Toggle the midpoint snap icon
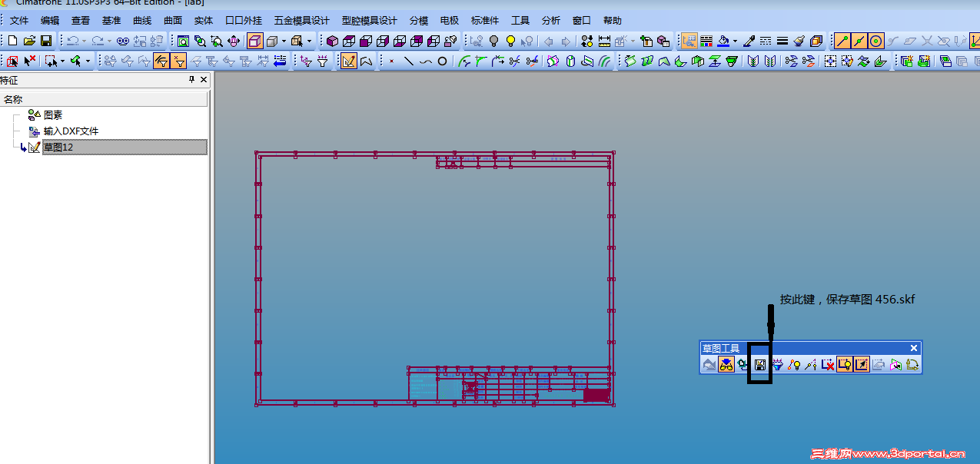 pyautogui.click(x=859, y=41)
